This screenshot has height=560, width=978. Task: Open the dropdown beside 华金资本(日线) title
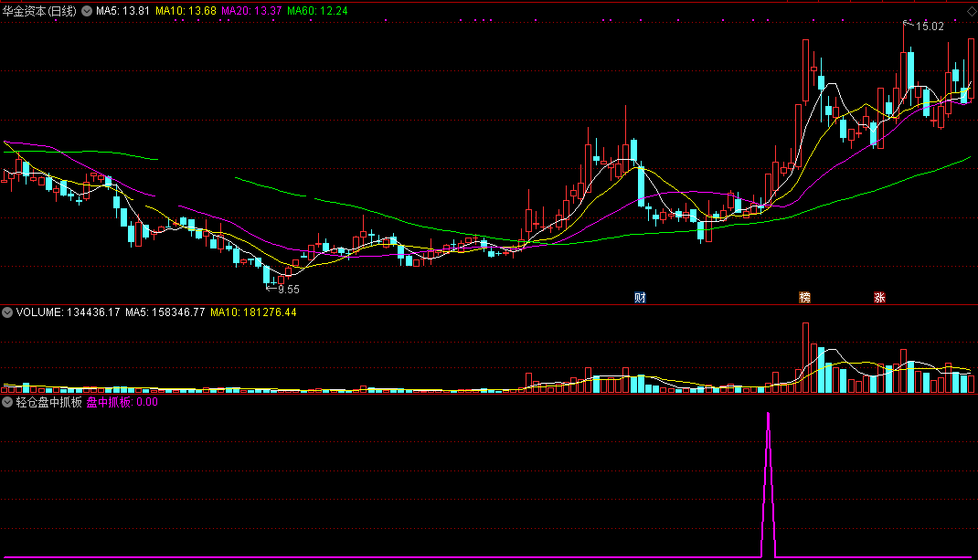87,11
